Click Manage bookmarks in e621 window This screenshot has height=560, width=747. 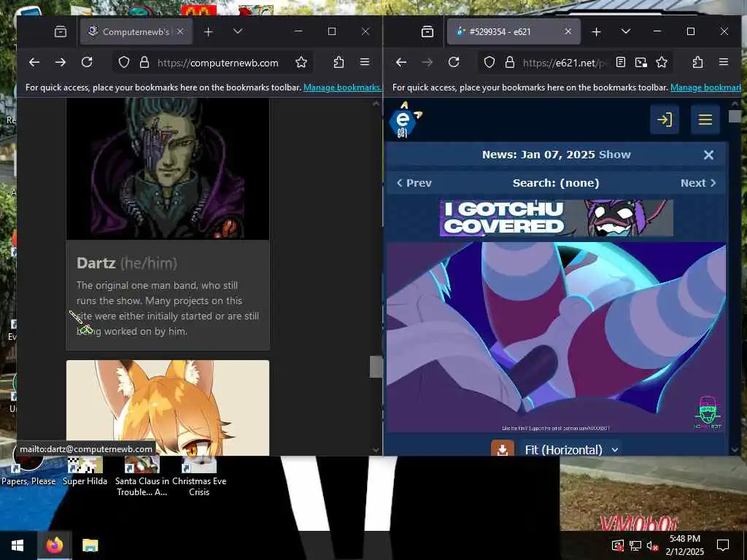(705, 87)
